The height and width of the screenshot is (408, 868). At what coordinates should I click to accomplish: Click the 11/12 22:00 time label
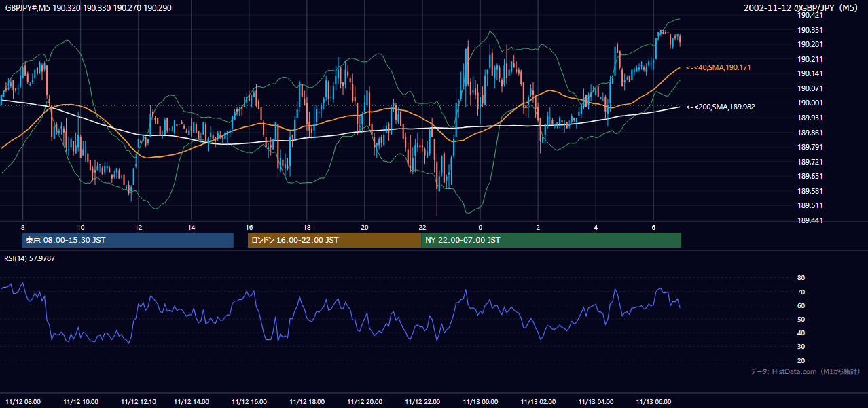coord(422,401)
